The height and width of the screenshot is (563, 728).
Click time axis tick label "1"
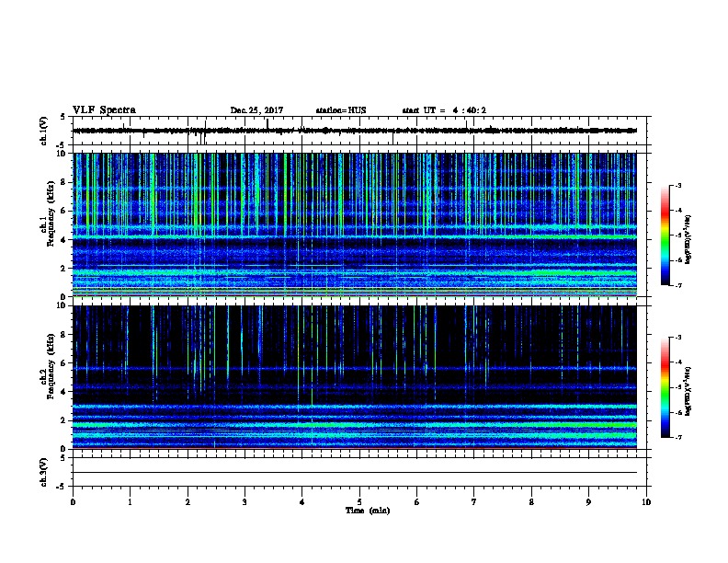[131, 502]
